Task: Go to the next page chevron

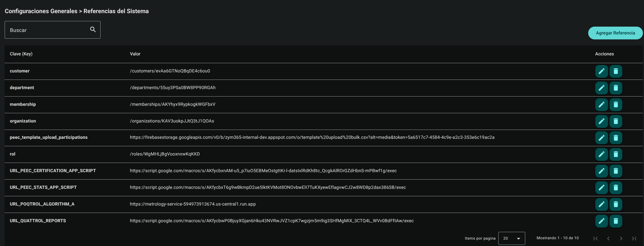Action: pos(621,239)
